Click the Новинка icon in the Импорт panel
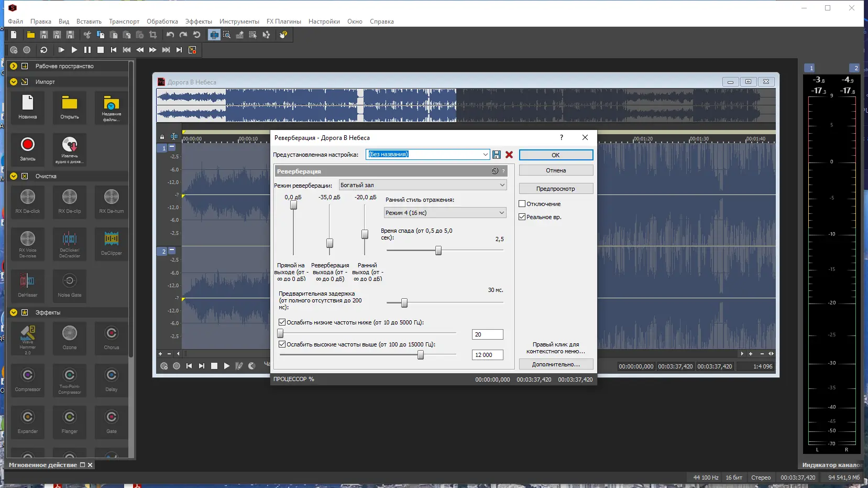Screen dimensions: 868x488 click(x=28, y=107)
